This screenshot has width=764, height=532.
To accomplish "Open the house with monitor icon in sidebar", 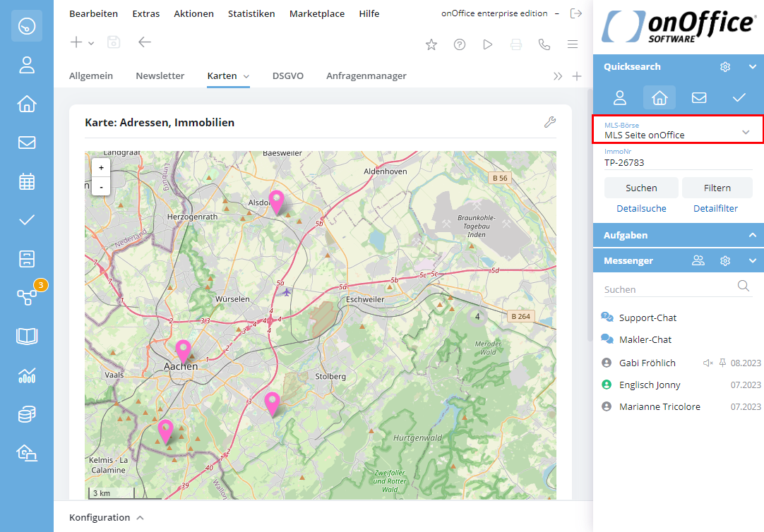I will point(27,453).
